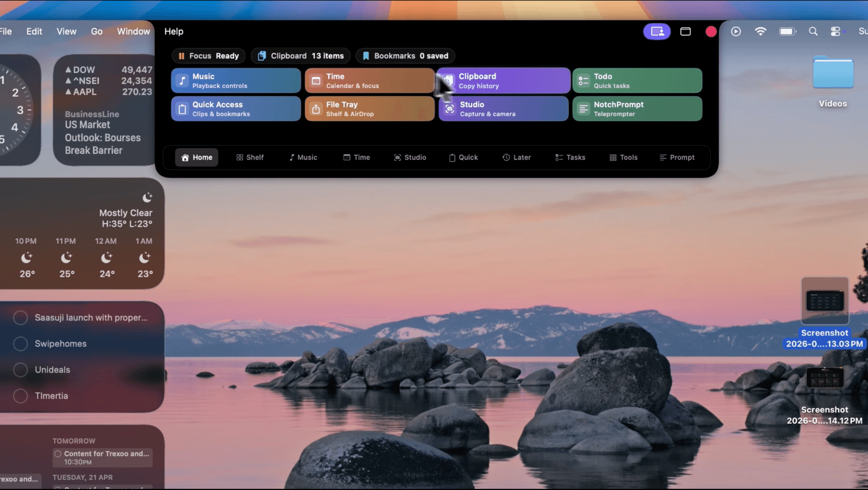Viewport: 868px width, 490px height.
Task: Open the File Tray shelf & AirDrop tile
Action: (370, 109)
